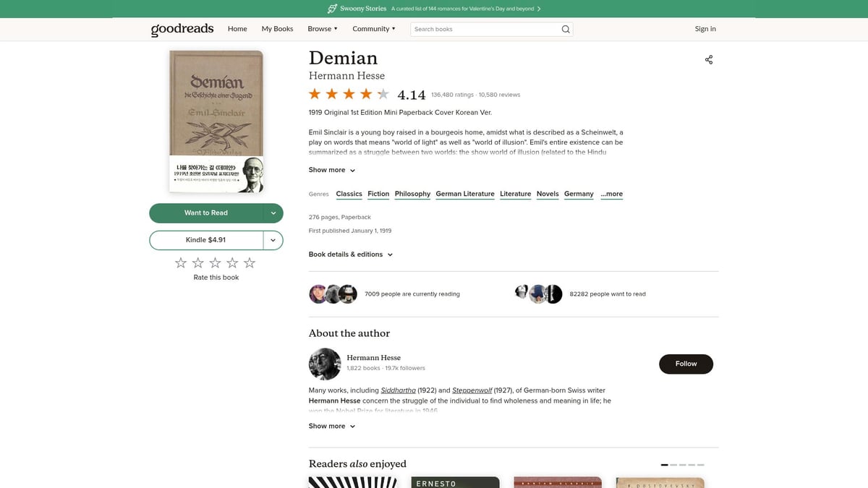
Task: Click 7009 people are currently reading
Action: 412,294
